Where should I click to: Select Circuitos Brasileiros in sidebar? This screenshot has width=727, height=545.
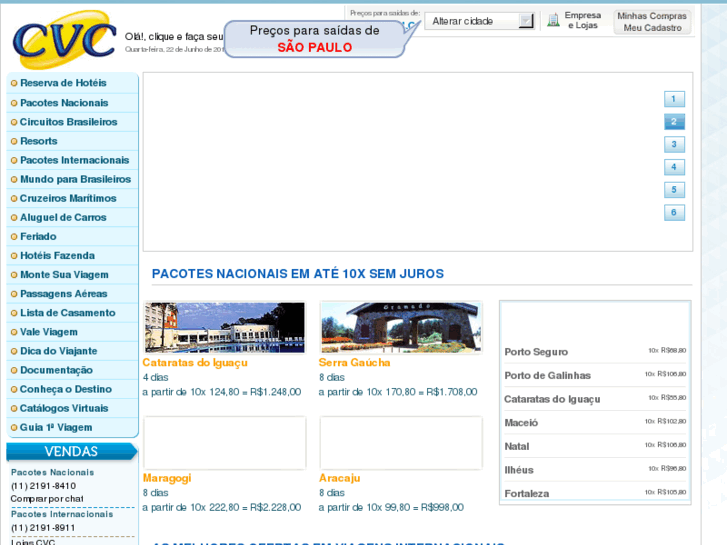[68, 122]
